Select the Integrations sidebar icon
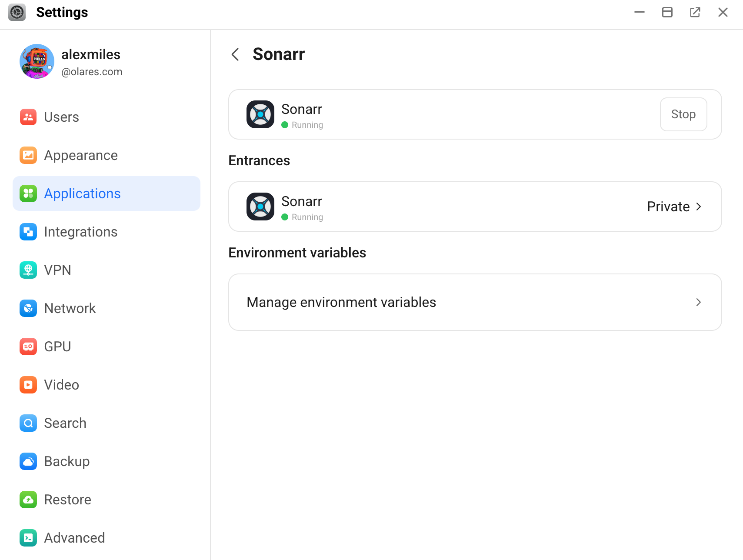This screenshot has height=560, width=743. 28,232
